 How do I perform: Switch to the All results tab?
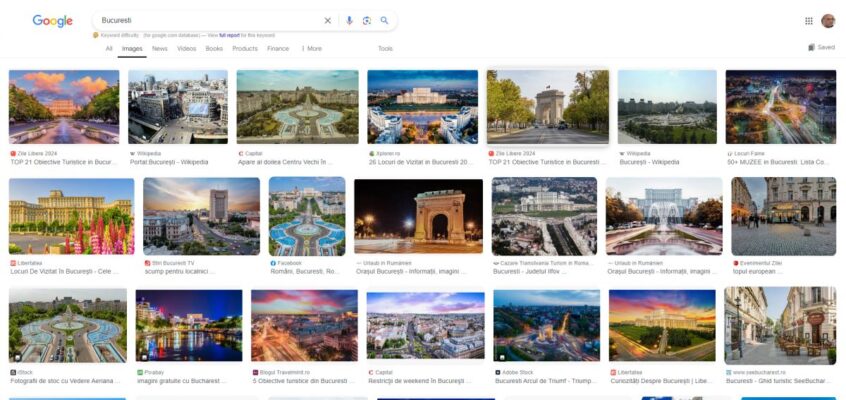click(109, 49)
